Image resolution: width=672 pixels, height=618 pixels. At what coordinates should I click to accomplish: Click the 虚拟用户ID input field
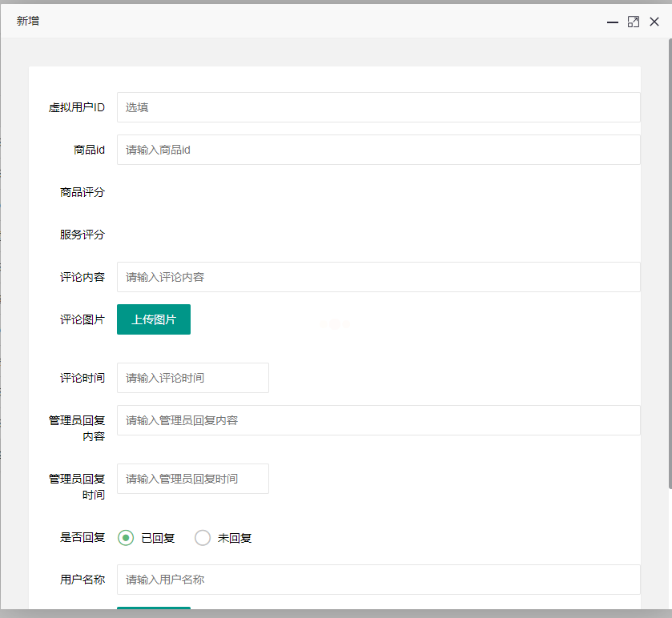pos(378,107)
